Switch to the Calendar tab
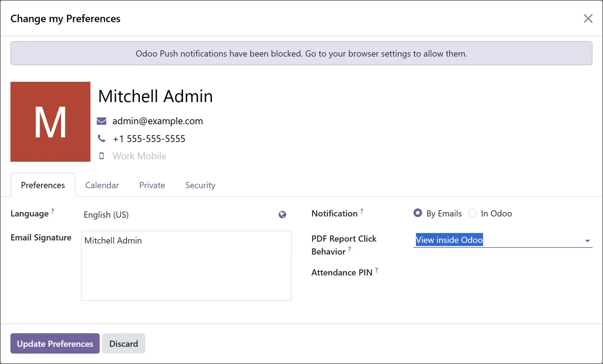Image resolution: width=603 pixels, height=364 pixels. (102, 185)
